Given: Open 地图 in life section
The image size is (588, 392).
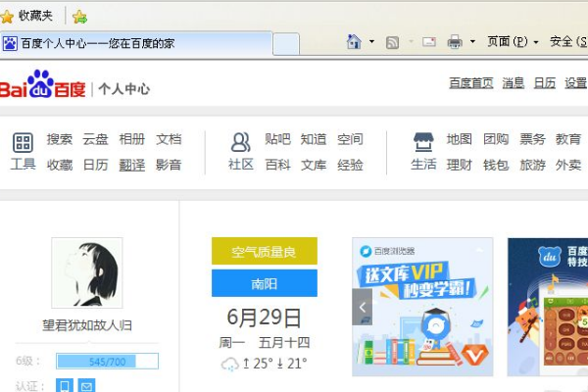Looking at the screenshot, I should (x=459, y=139).
